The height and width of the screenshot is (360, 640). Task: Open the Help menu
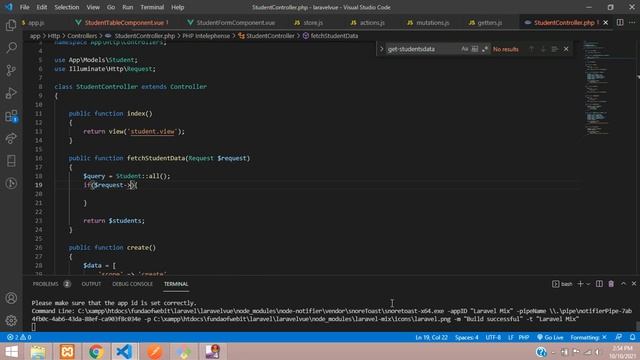click(x=178, y=7)
